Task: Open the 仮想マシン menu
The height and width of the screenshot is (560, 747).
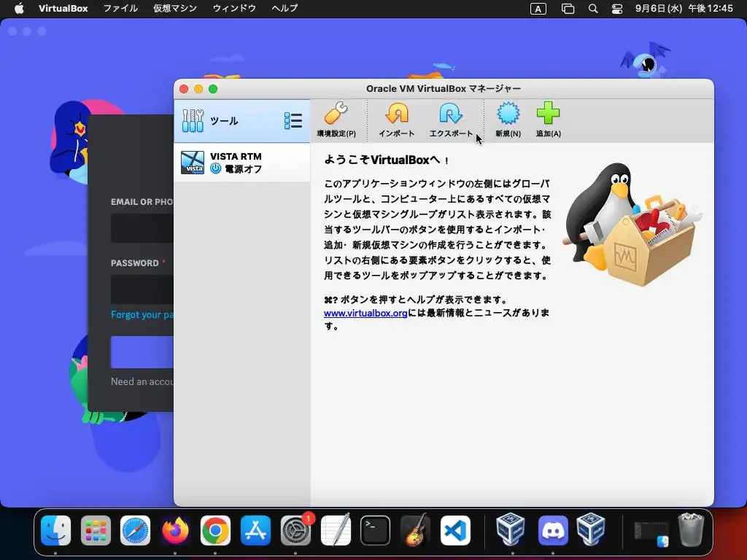Action: pos(175,8)
